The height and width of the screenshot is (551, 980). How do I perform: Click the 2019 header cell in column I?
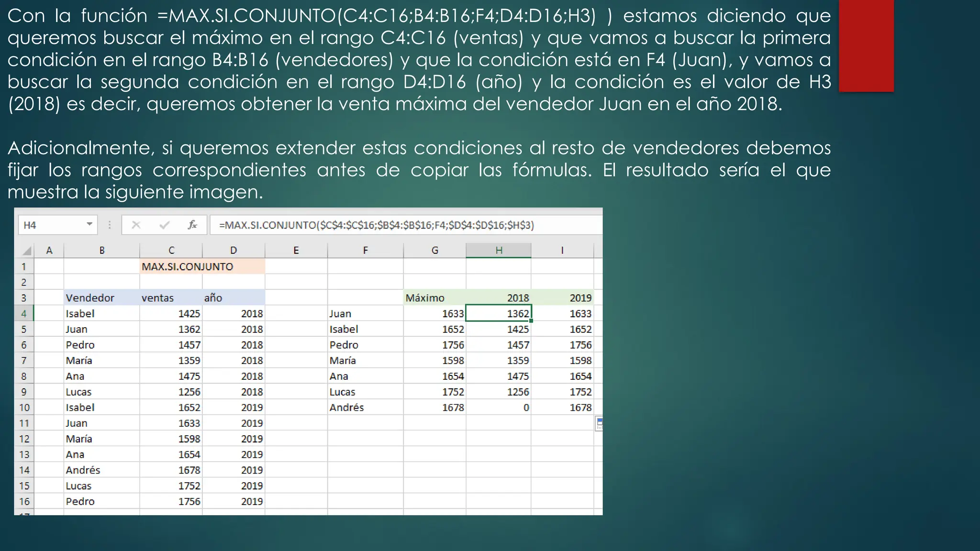point(562,298)
